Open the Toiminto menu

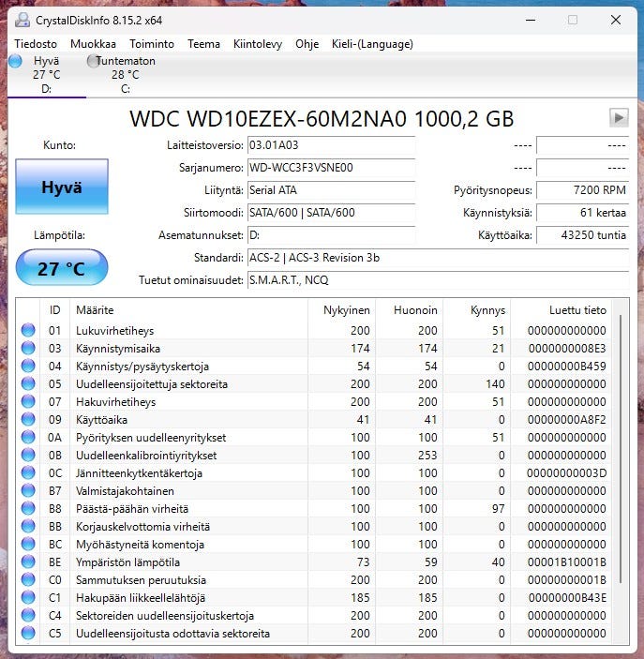click(x=152, y=44)
